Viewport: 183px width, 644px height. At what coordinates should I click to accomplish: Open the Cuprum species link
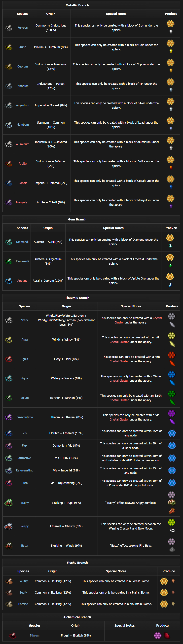(23, 67)
